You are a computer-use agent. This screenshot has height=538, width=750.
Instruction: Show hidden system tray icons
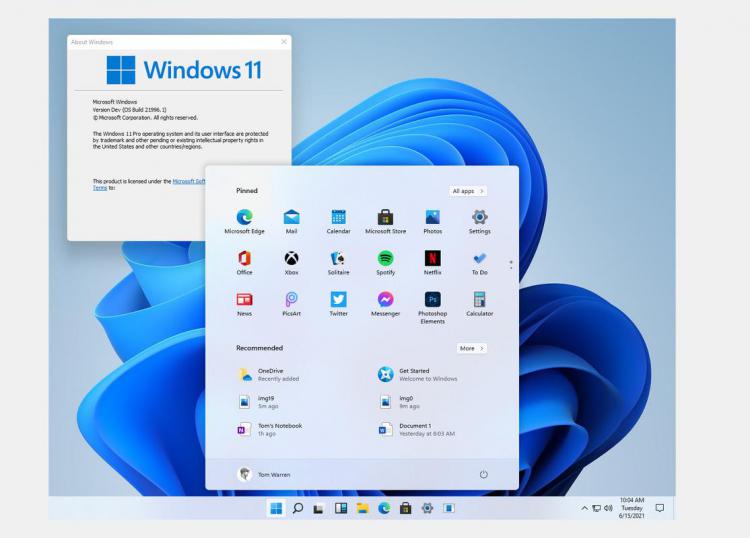(585, 508)
